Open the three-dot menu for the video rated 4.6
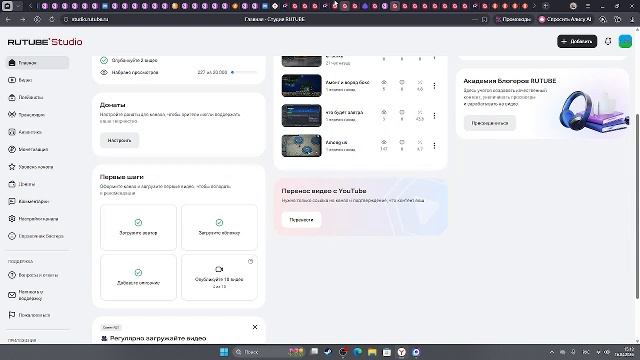Viewport: 640px width, 360px height. pyautogui.click(x=434, y=85)
